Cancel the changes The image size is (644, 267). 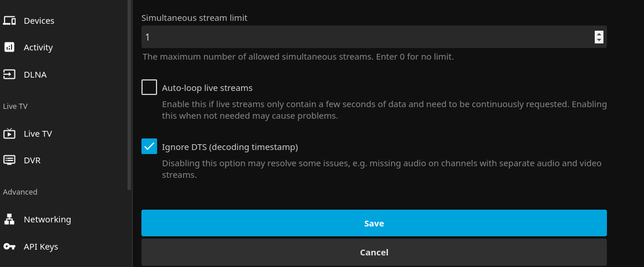point(374,252)
